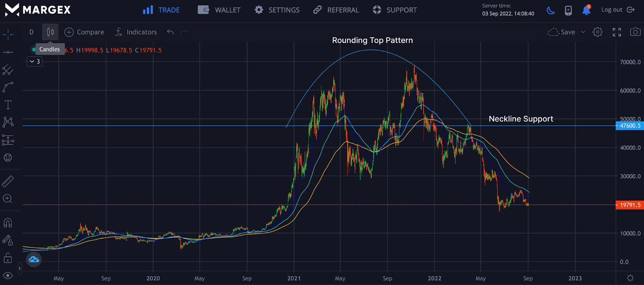This screenshot has width=644, height=285.
Task: Open the measure ruler tool
Action: pos(8,181)
